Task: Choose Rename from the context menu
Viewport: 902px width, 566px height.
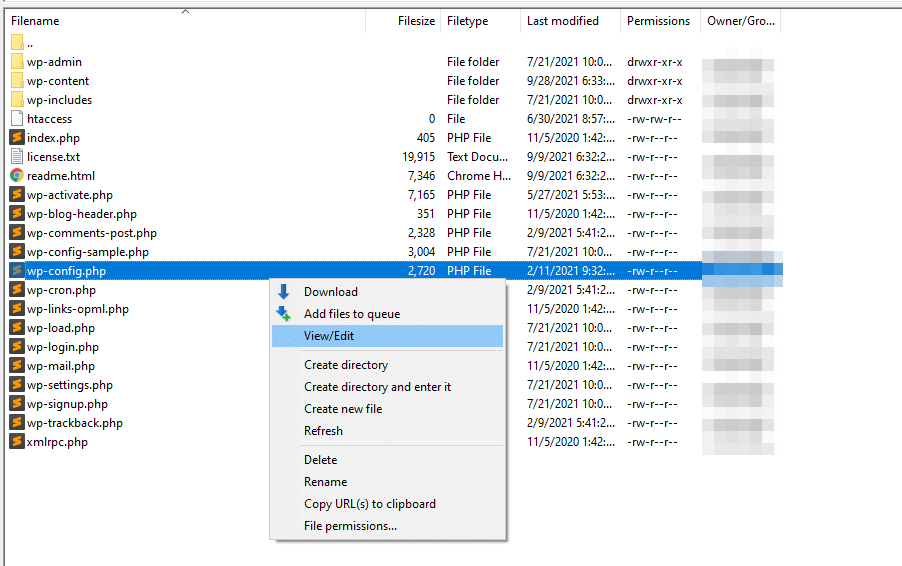Action: (326, 482)
